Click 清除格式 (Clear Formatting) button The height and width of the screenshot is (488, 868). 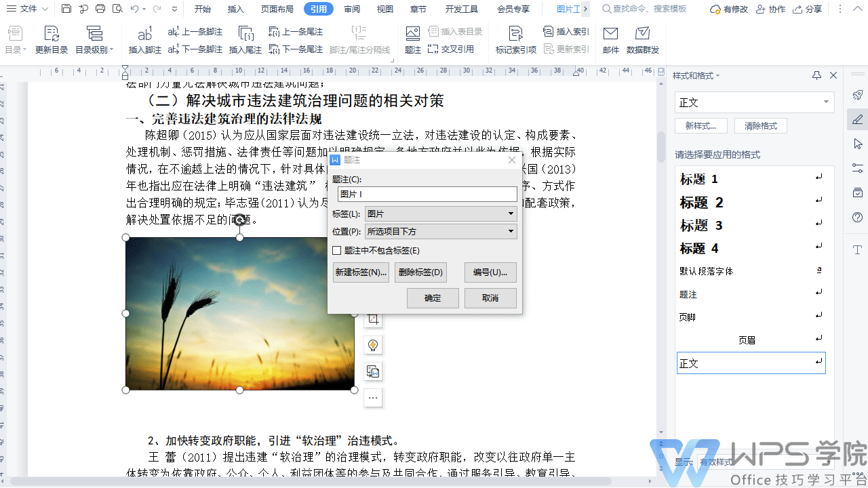761,126
